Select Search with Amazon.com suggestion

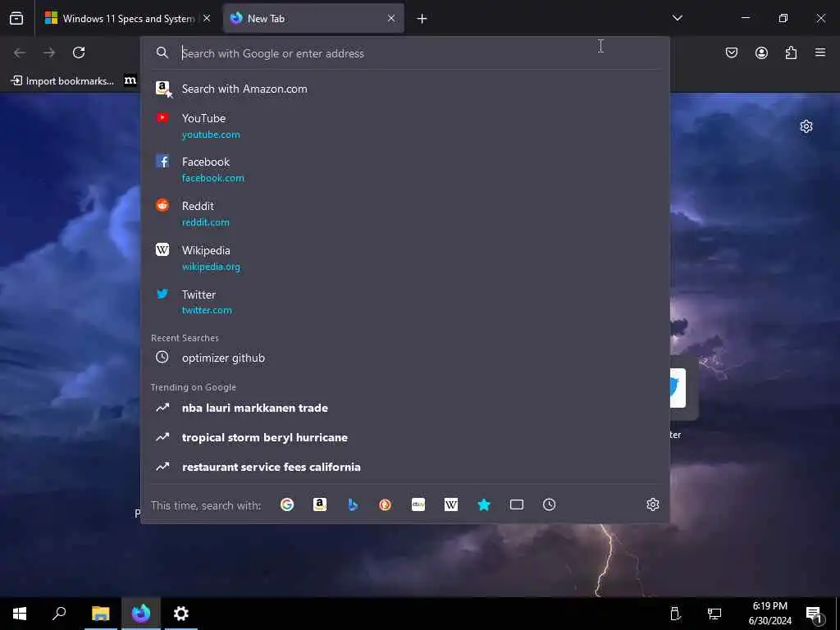click(405, 89)
